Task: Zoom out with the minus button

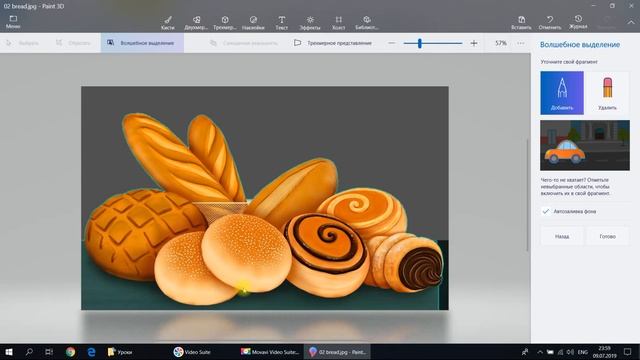Action: [392, 43]
